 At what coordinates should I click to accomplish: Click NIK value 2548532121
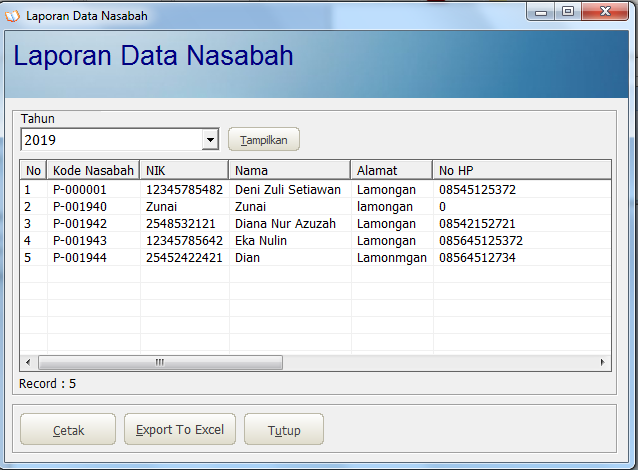coord(181,224)
